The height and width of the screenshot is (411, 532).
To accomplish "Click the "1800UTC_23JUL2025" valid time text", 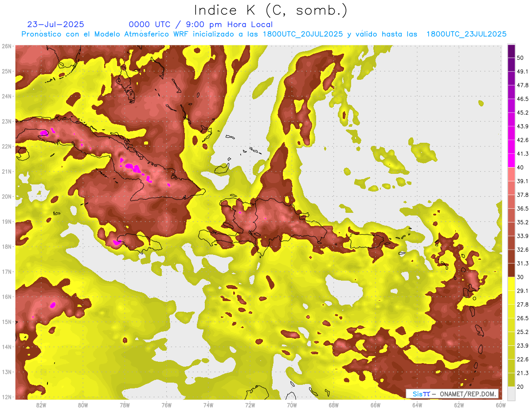I will click(x=466, y=34).
